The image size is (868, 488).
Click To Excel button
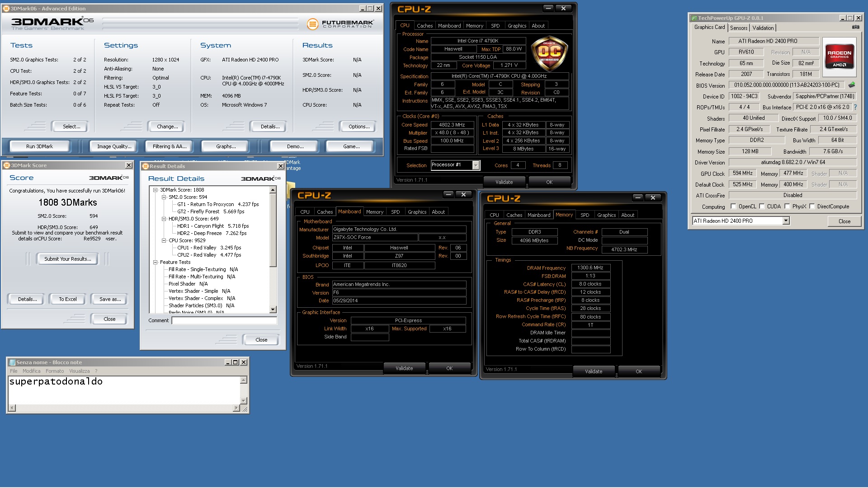coord(68,299)
